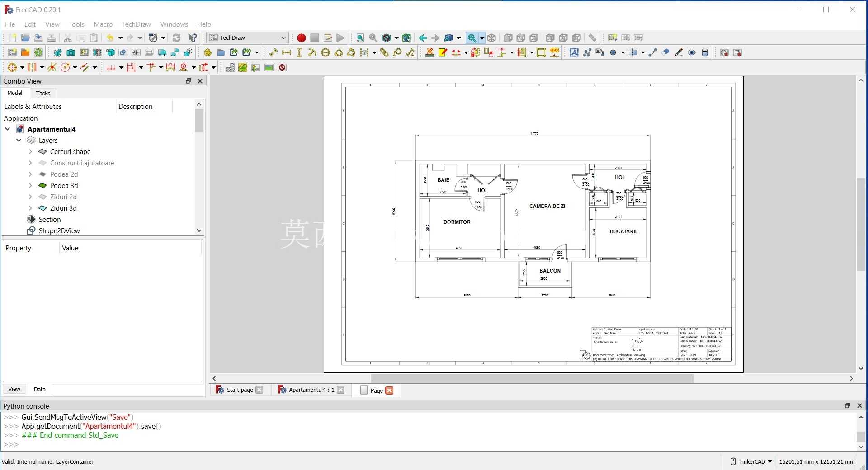Switch to the Start page tab
This screenshot has width=868, height=470.
[240, 390]
